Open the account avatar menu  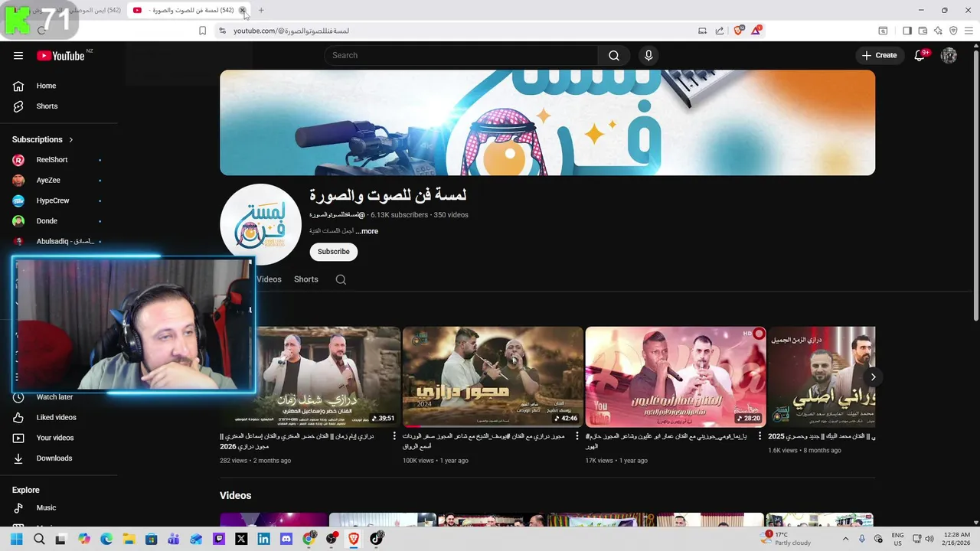(949, 55)
